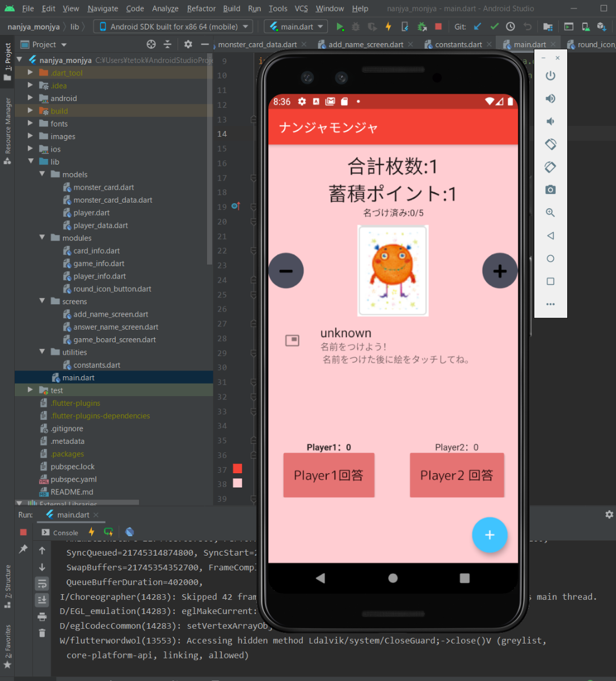The height and width of the screenshot is (681, 616).
Task: Click the Git commit checkmark icon
Action: [494, 27]
